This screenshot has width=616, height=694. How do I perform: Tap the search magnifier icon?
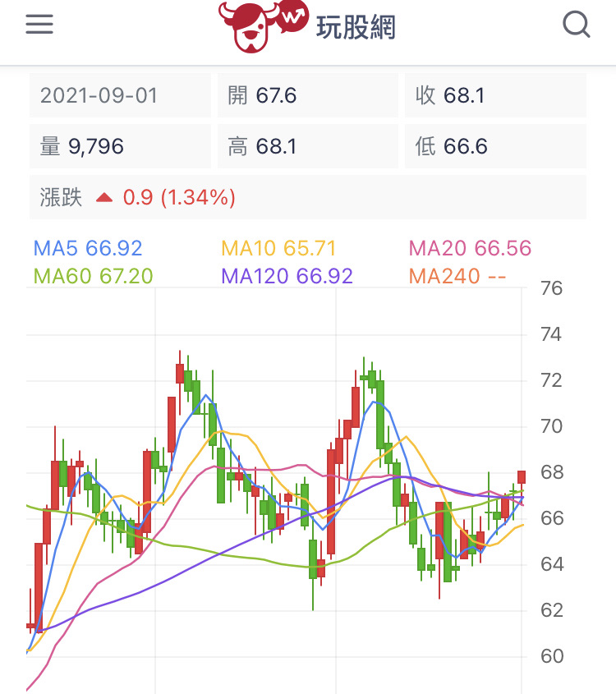pyautogui.click(x=577, y=25)
